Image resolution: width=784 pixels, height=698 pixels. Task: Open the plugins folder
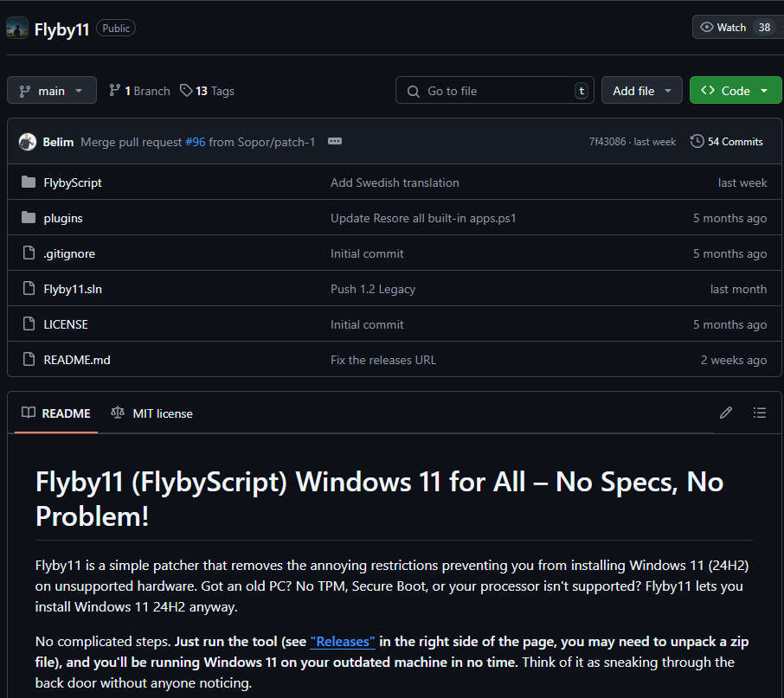click(x=63, y=218)
